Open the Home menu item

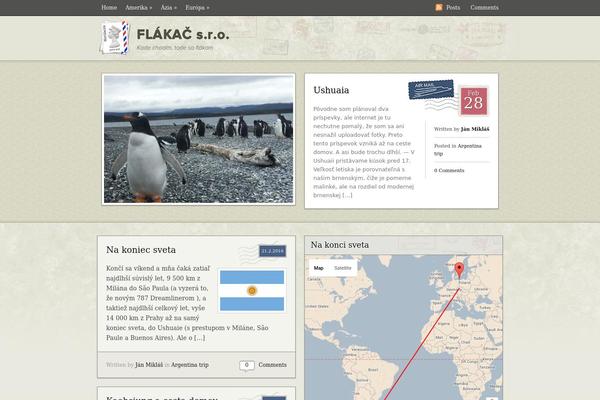[109, 8]
